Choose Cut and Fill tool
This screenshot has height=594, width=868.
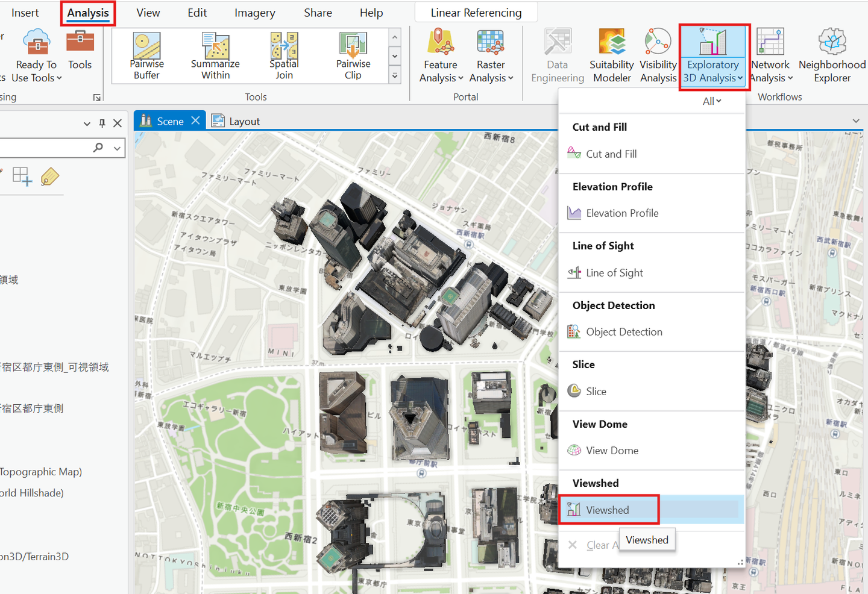point(652,154)
